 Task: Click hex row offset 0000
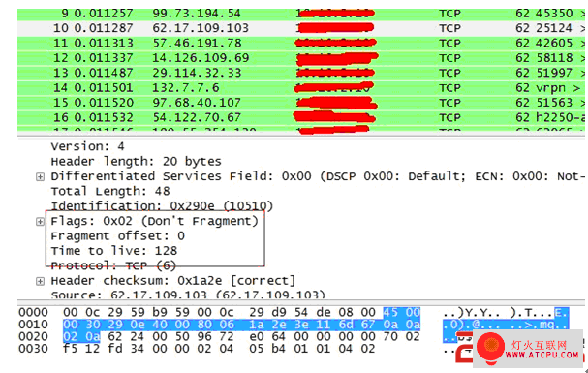(33, 312)
